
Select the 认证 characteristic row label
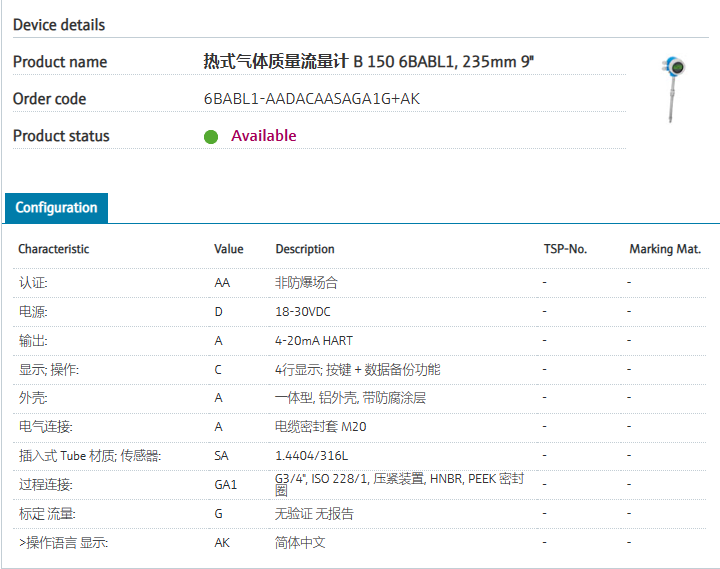tap(32, 283)
